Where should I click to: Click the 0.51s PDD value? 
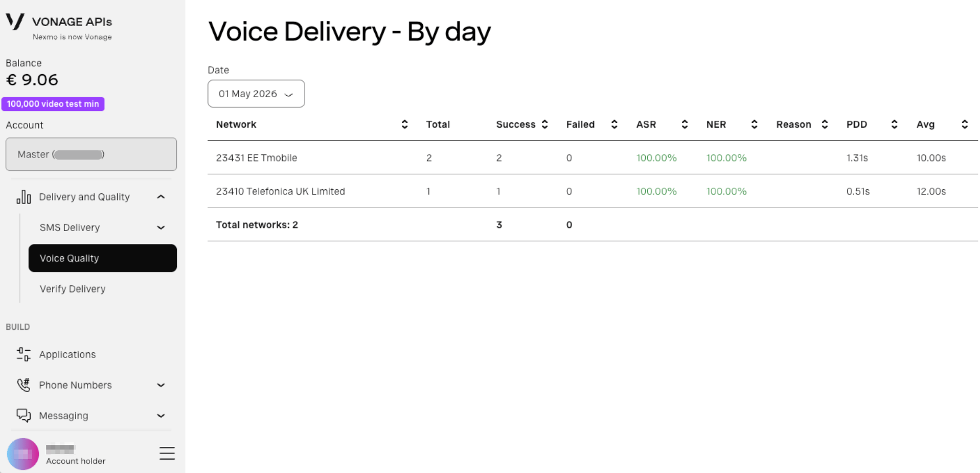coord(858,191)
